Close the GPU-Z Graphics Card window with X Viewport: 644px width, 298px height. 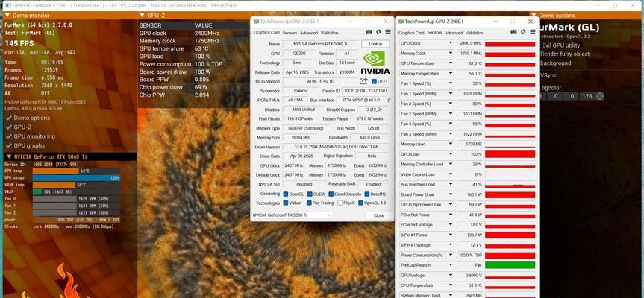386,22
